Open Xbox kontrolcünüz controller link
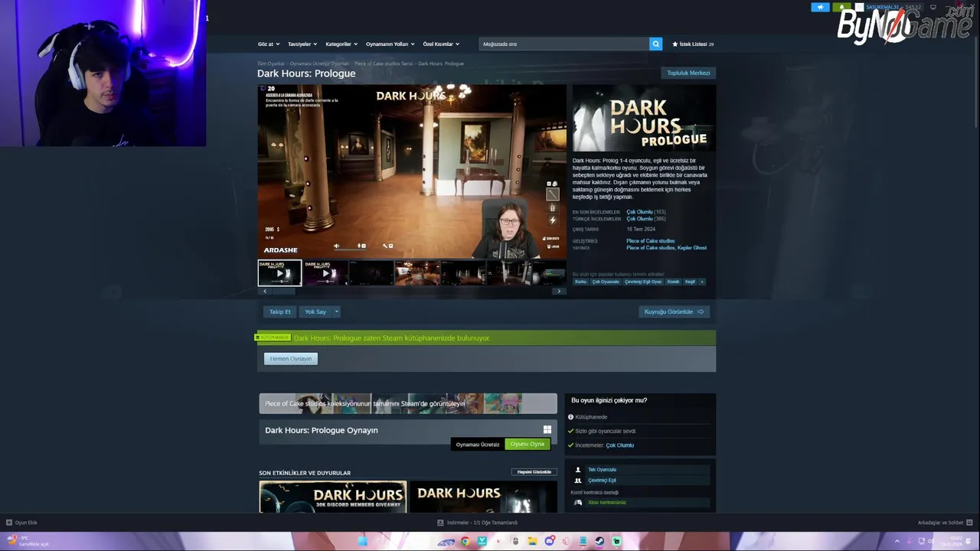 [607, 502]
